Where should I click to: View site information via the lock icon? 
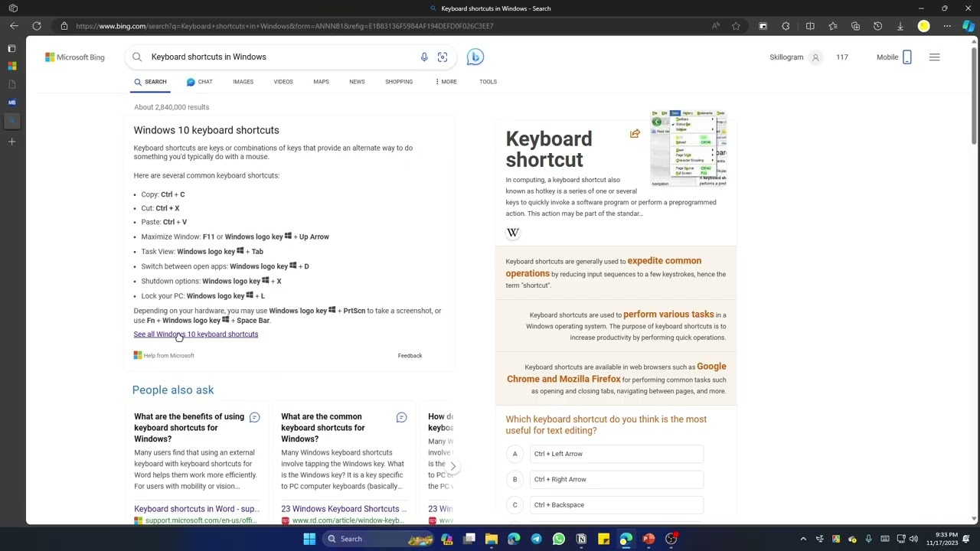coord(64,26)
